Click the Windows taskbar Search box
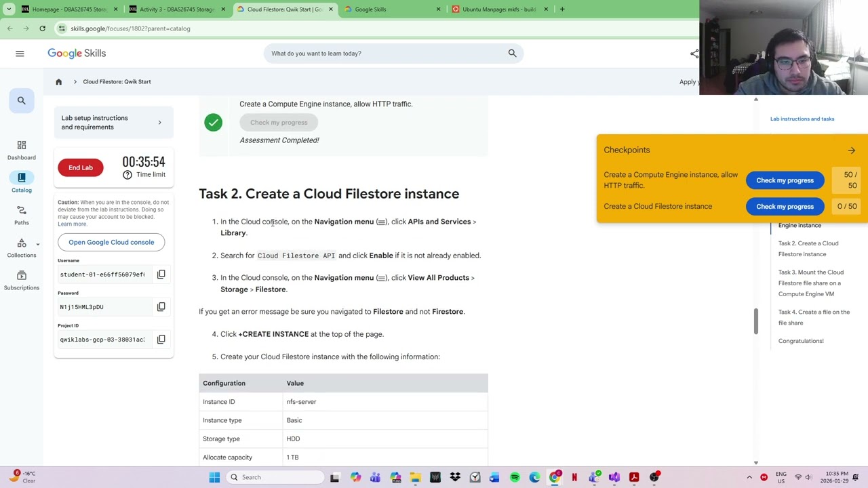The image size is (868, 488). 275,477
